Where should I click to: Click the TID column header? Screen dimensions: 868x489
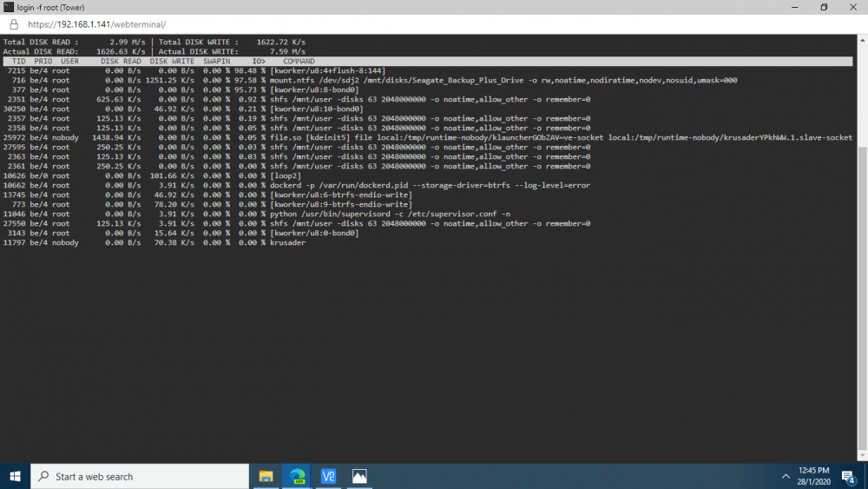pyautogui.click(x=19, y=62)
